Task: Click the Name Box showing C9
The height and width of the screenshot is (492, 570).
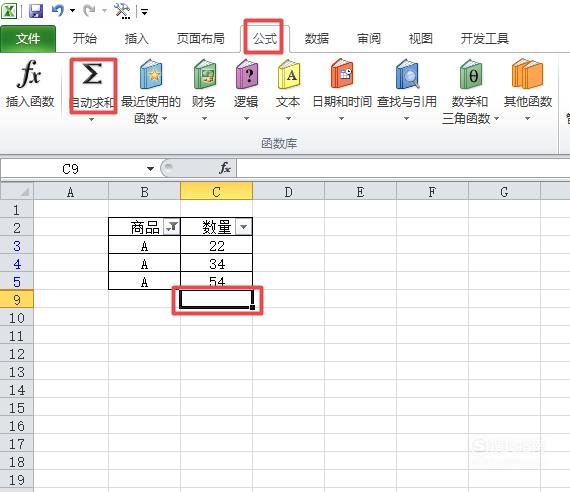Action: [71, 169]
